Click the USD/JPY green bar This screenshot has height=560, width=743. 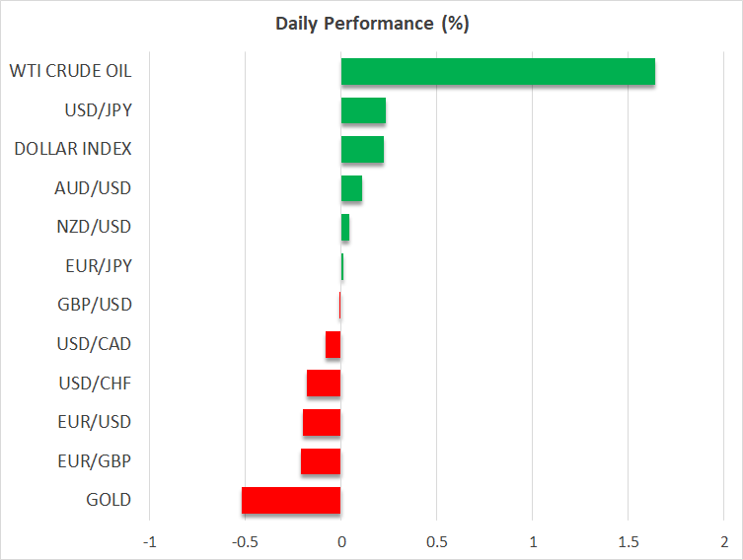coord(363,110)
